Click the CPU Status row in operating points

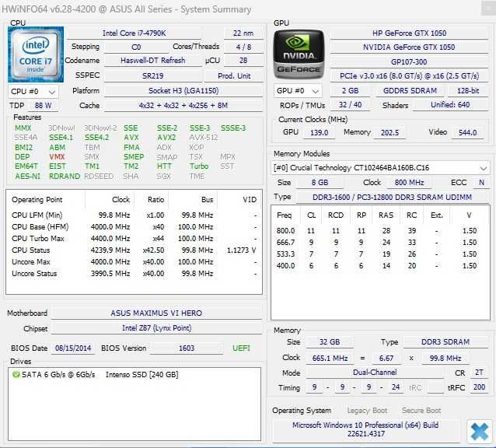pos(134,250)
